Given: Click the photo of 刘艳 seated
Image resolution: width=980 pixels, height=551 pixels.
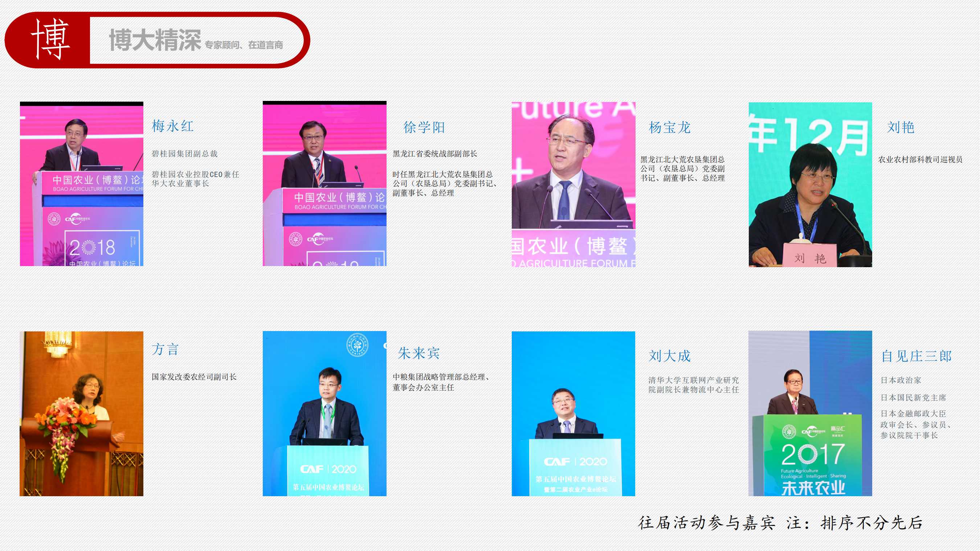Looking at the screenshot, I should point(810,184).
